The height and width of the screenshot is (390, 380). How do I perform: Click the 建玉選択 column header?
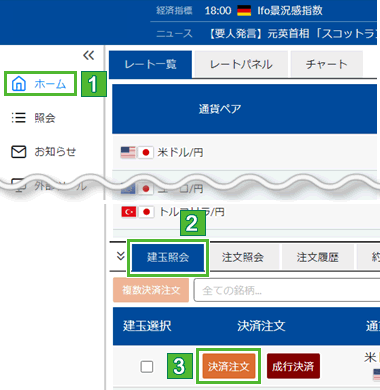pyautogui.click(x=147, y=326)
